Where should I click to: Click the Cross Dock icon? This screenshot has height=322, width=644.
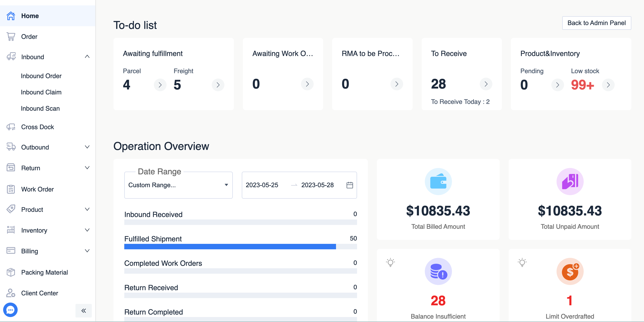(11, 127)
